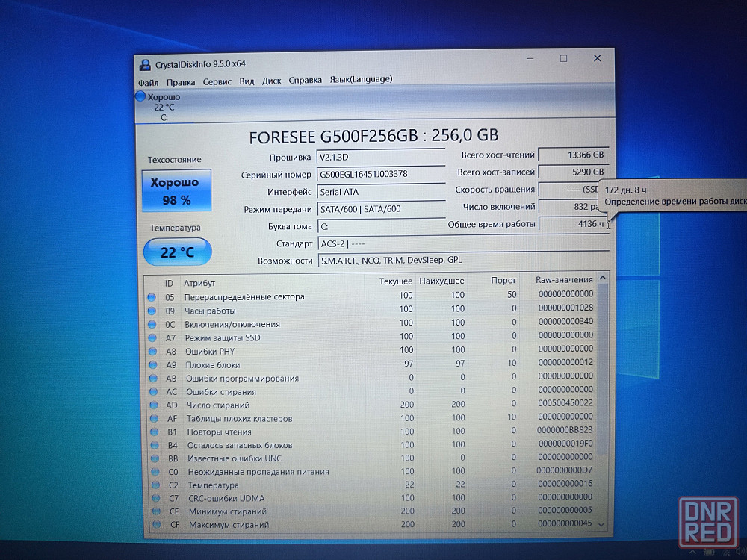747x560 pixels.
Task: Open the Диск menu
Action: (x=272, y=81)
